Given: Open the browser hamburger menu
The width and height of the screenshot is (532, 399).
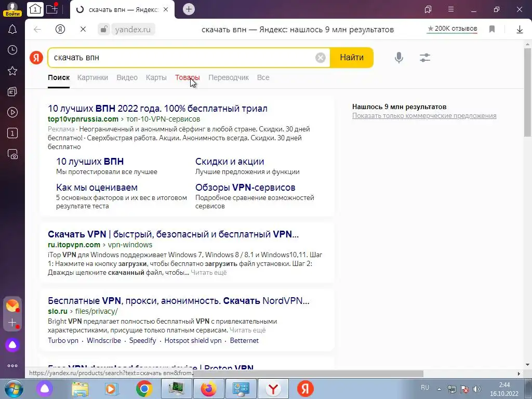Looking at the screenshot, I should click(451, 9).
